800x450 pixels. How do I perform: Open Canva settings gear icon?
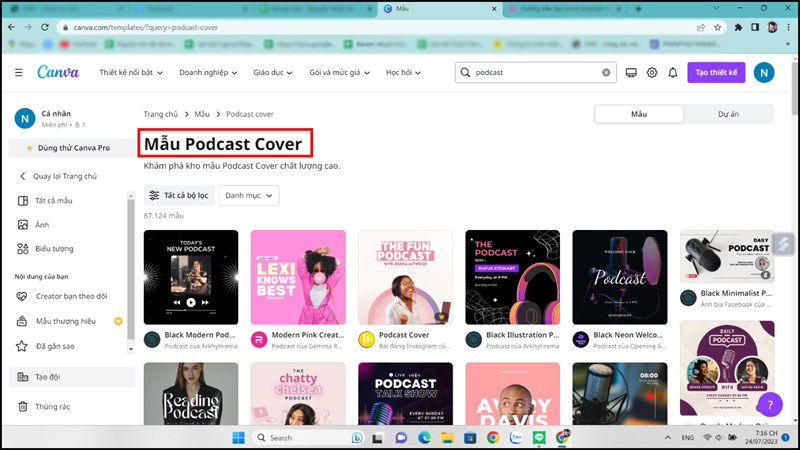coord(652,72)
